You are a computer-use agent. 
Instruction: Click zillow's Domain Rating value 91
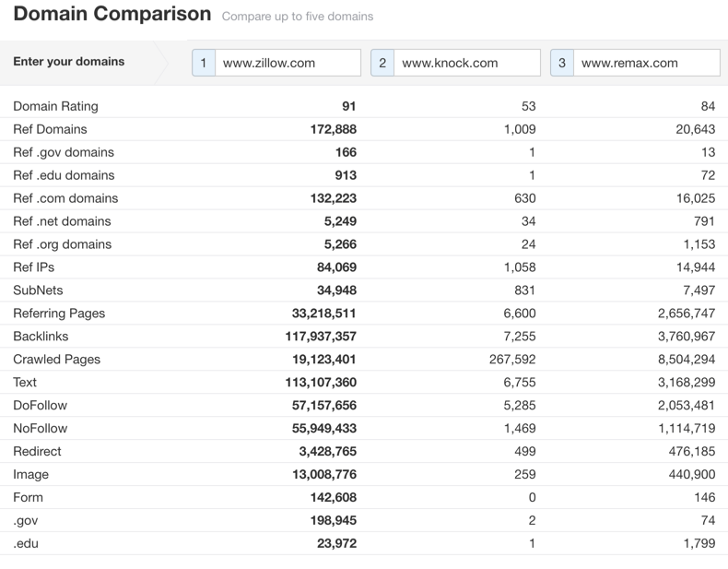[x=348, y=106]
